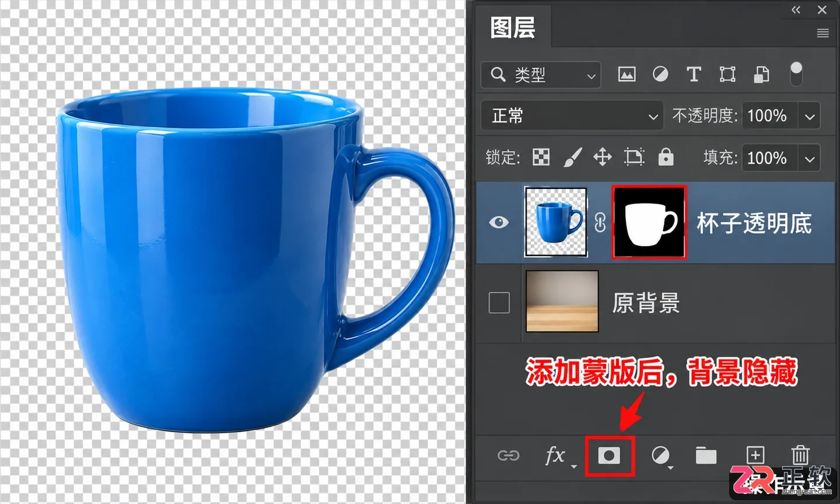
Task: Toggle layer filtering switch on/off
Action: 796,74
